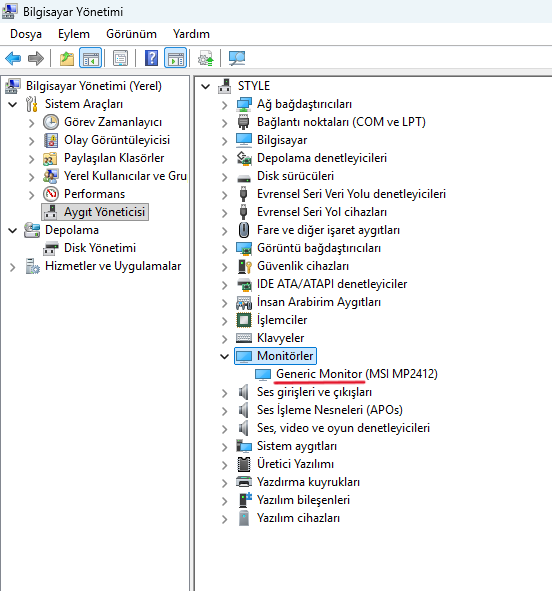The height and width of the screenshot is (591, 552).
Task: Select Olay Görüntüleyicisi icon
Action: click(x=51, y=140)
